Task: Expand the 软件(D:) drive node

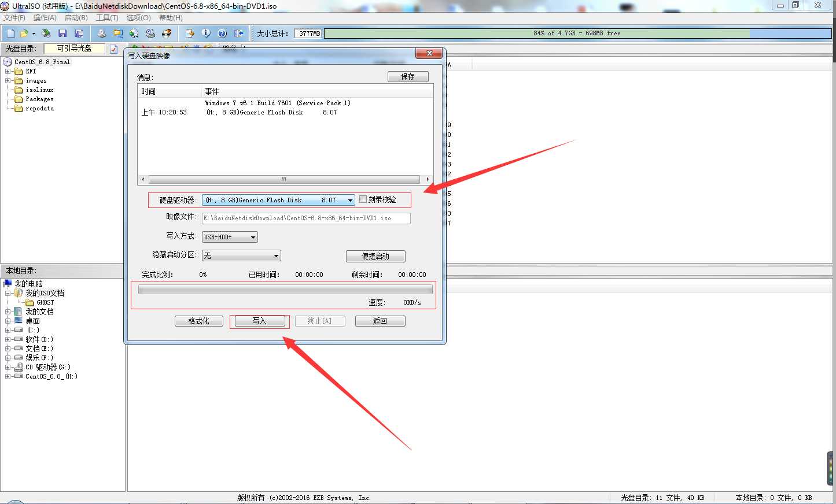Action: pyautogui.click(x=8, y=339)
